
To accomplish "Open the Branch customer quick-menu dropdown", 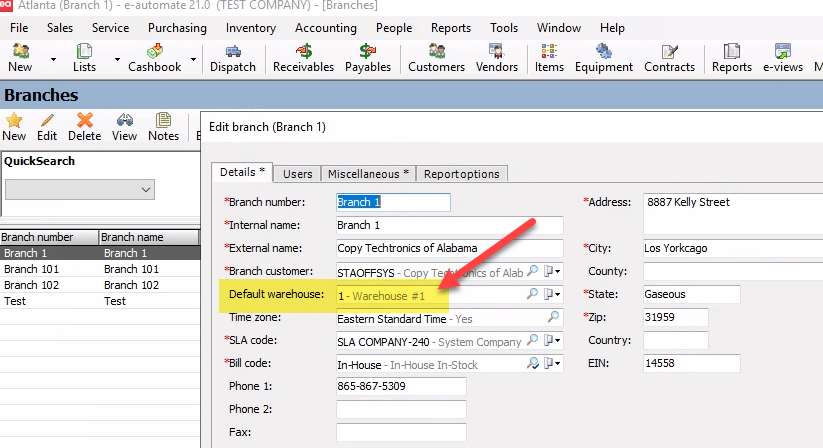I will [x=552, y=271].
